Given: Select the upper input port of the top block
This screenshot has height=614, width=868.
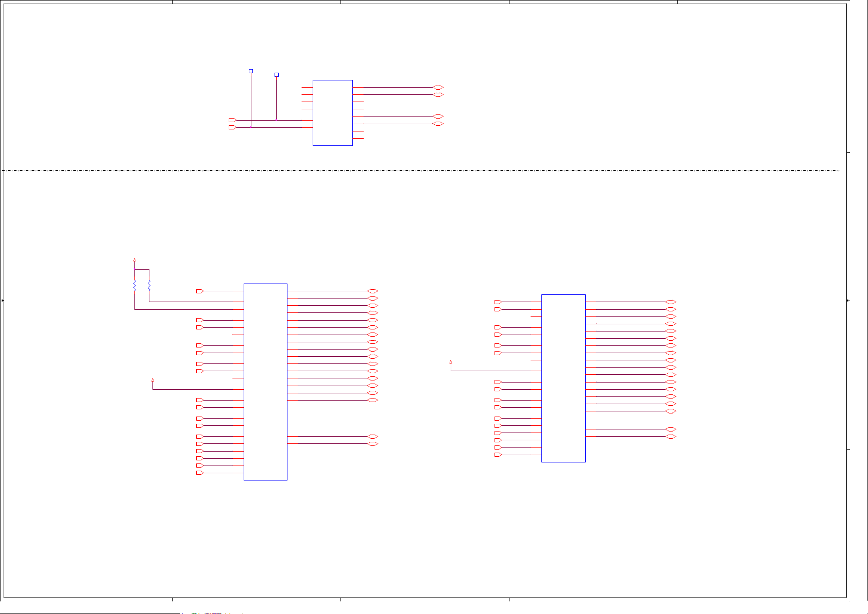Looking at the screenshot, I should pyautogui.click(x=232, y=120).
